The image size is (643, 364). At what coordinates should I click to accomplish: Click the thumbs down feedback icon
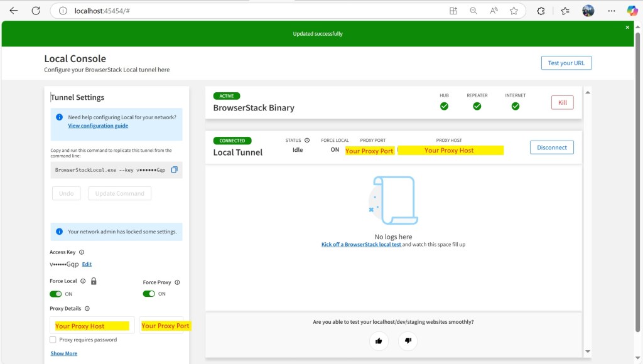(x=408, y=341)
